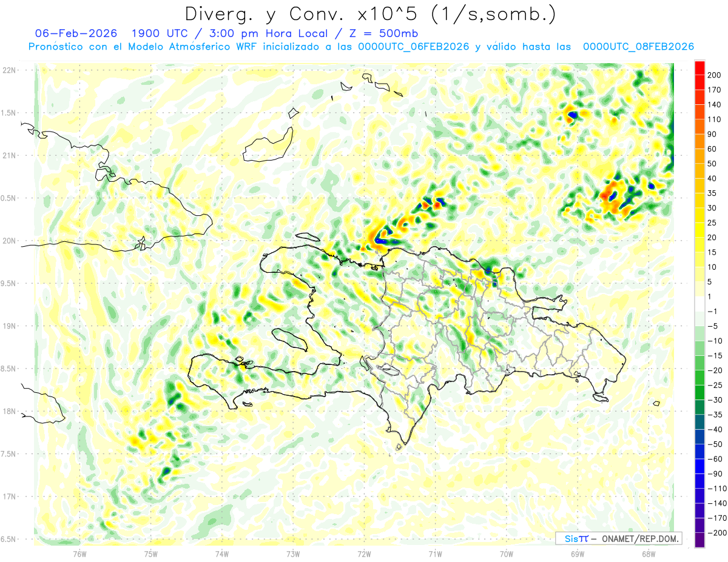Click the '72W' longitude label
Screen dimensions: 728x562
click(364, 553)
